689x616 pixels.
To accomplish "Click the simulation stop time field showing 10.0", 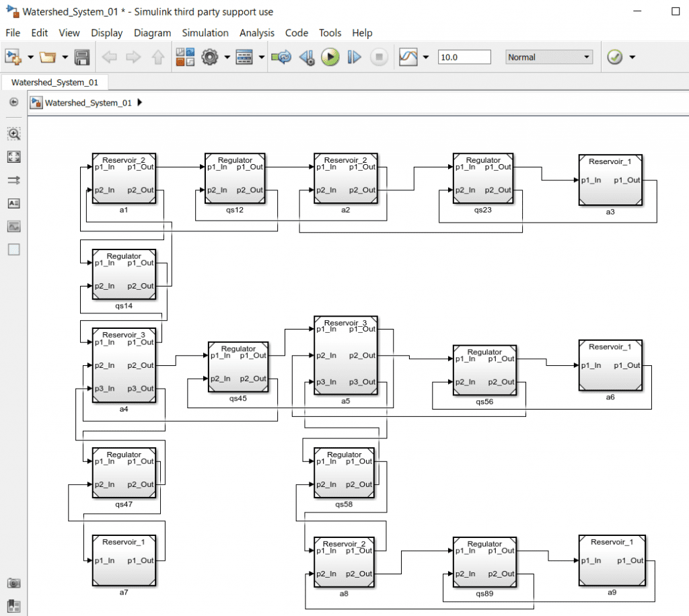I will pyautogui.click(x=464, y=56).
